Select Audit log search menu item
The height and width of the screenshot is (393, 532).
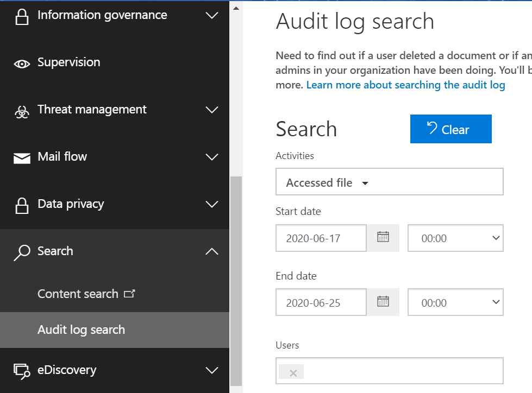[81, 329]
